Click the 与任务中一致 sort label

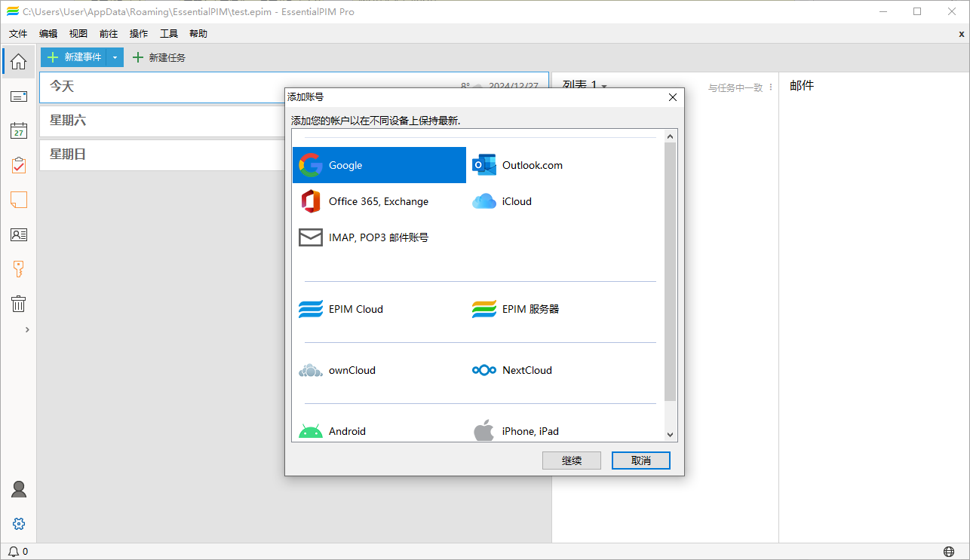click(735, 88)
